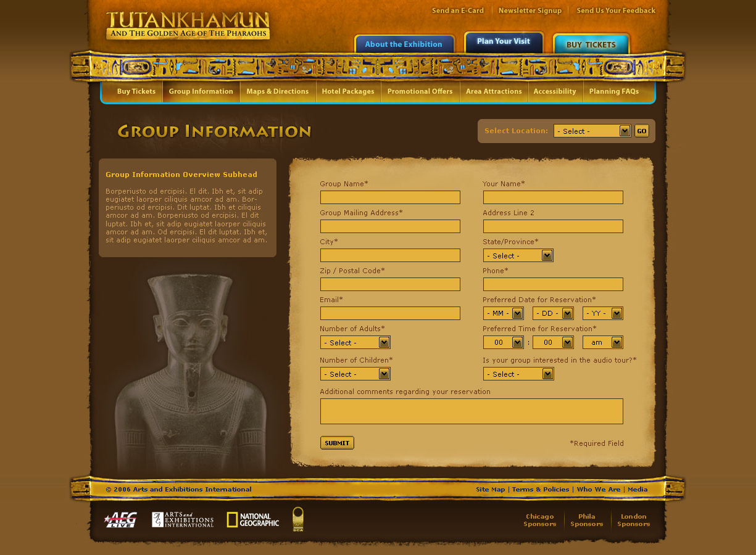The image size is (756, 555).
Task: Focus the Phone input field
Action: 553,284
